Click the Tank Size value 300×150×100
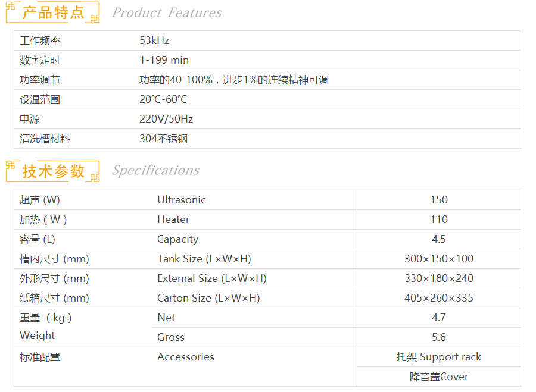536x392 pixels. [439, 259]
